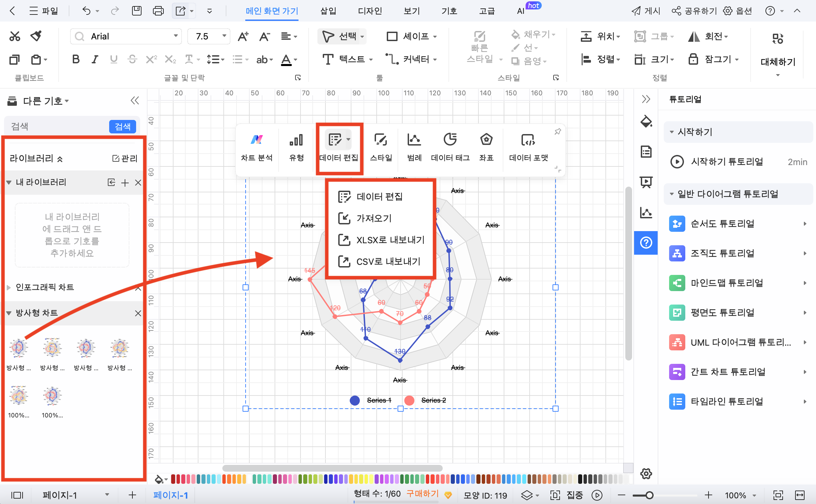
Task: Open the 보기 tab
Action: (x=411, y=11)
